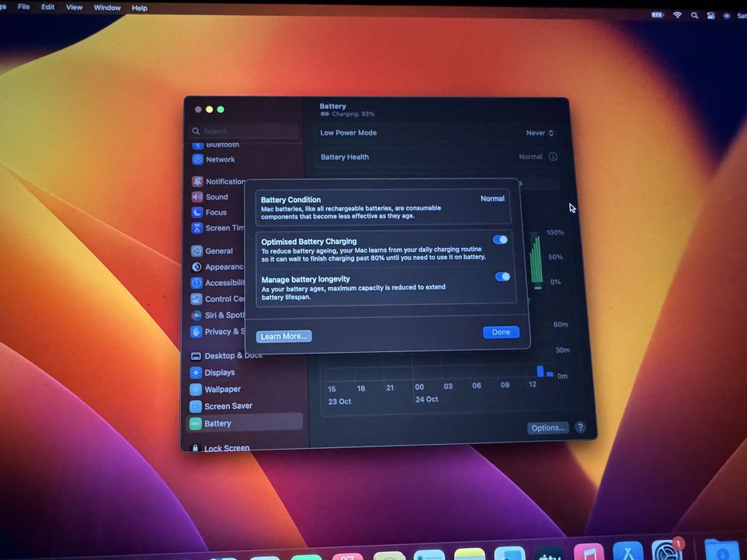Select Privacy & Security in the sidebar
747x560 pixels.
click(217, 331)
